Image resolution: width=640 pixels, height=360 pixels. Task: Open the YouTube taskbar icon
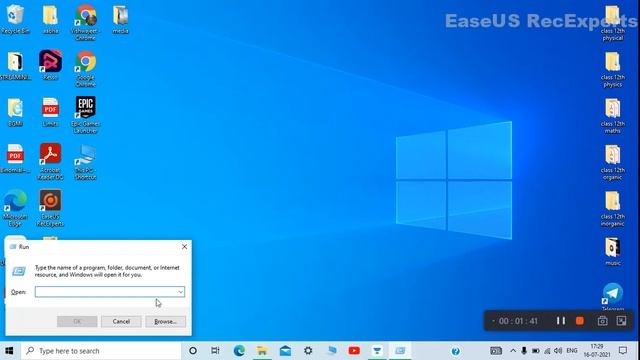pos(354,351)
